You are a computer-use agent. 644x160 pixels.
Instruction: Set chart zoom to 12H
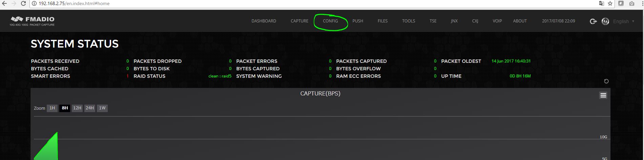[77, 108]
